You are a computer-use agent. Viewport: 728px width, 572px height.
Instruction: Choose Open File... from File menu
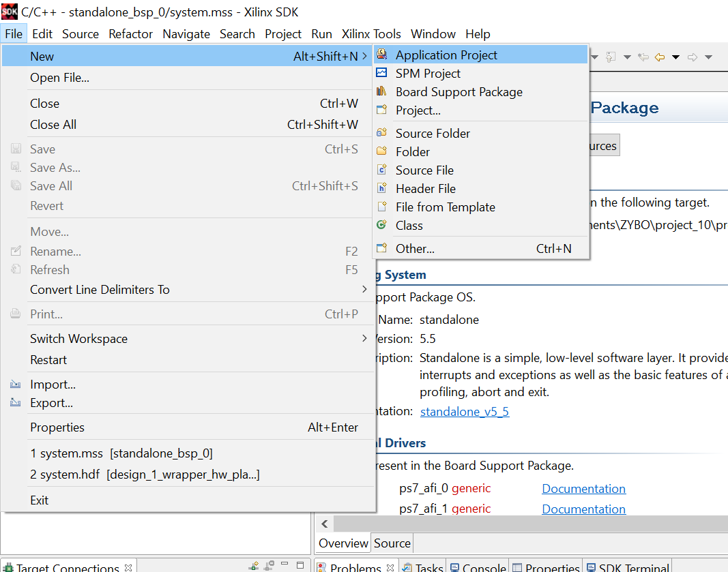coord(188,78)
